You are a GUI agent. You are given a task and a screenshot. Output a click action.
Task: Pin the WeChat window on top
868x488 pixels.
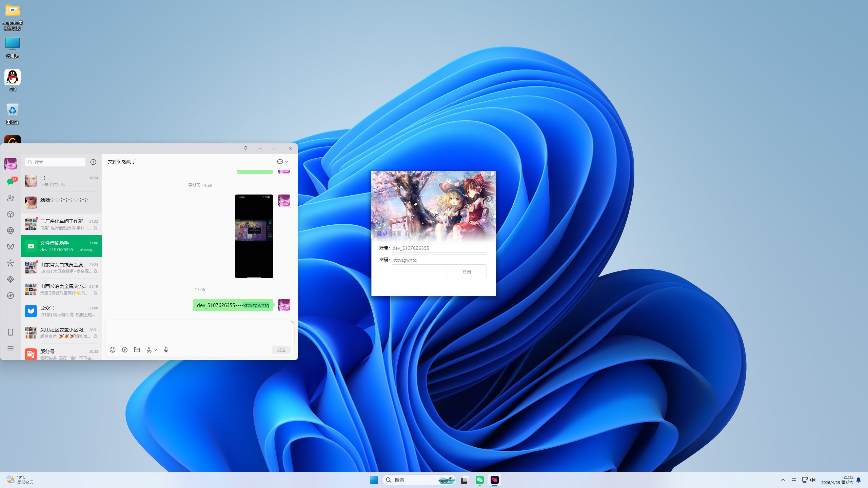[245, 148]
